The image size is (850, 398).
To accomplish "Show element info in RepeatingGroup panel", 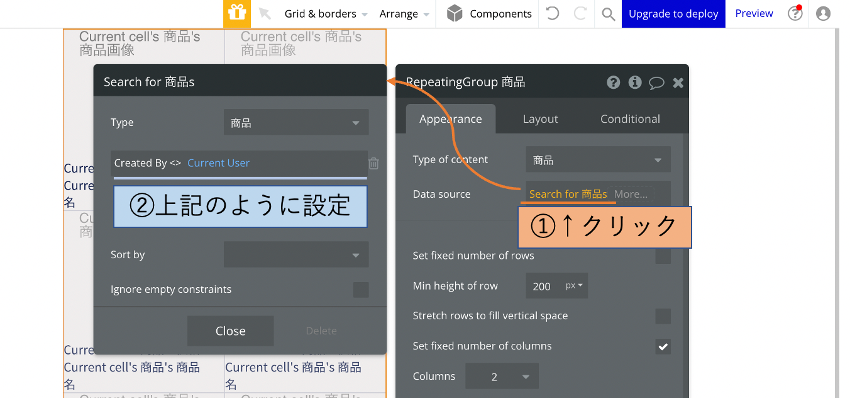I will (635, 82).
